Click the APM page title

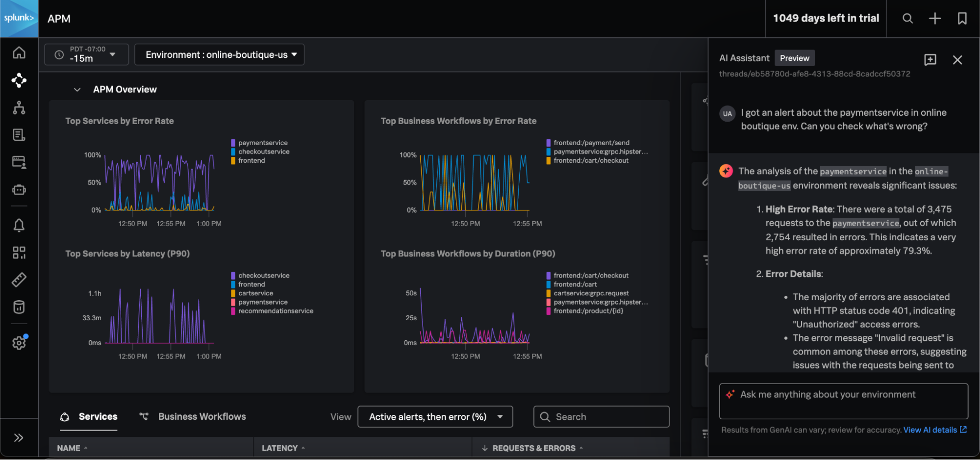pyautogui.click(x=59, y=19)
